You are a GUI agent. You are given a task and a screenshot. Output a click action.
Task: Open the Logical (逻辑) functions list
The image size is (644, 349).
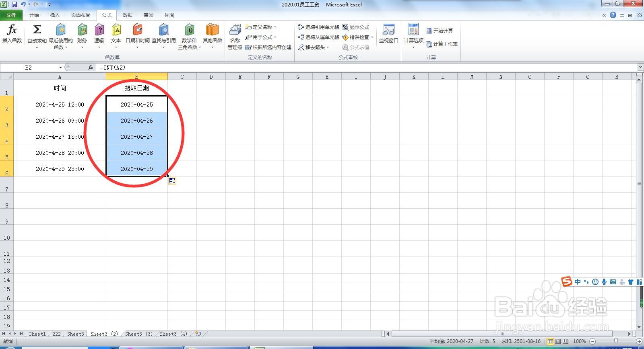pos(99,36)
